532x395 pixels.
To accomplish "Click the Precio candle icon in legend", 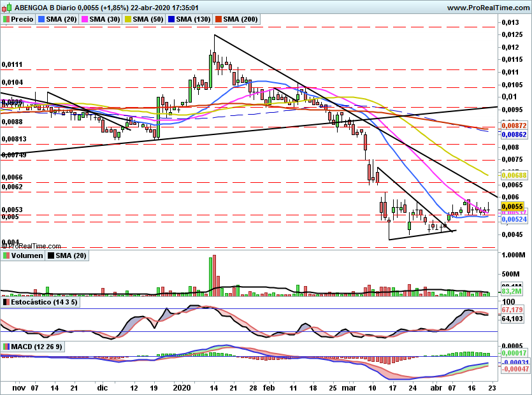I will tap(6, 19).
